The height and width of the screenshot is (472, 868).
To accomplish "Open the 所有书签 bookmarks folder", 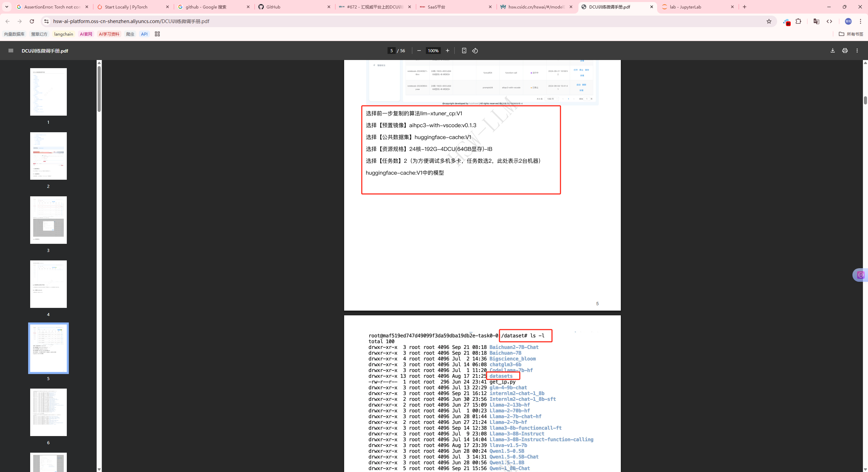I will coord(851,34).
